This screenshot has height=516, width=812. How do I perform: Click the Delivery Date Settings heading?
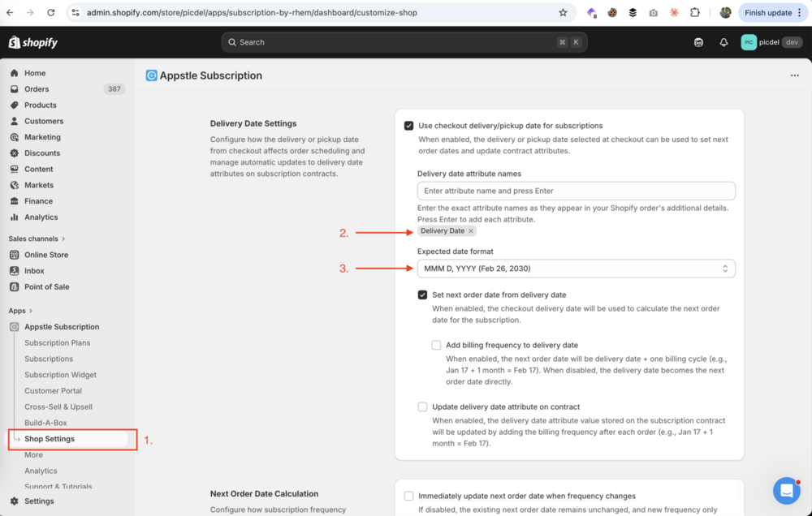click(x=253, y=123)
